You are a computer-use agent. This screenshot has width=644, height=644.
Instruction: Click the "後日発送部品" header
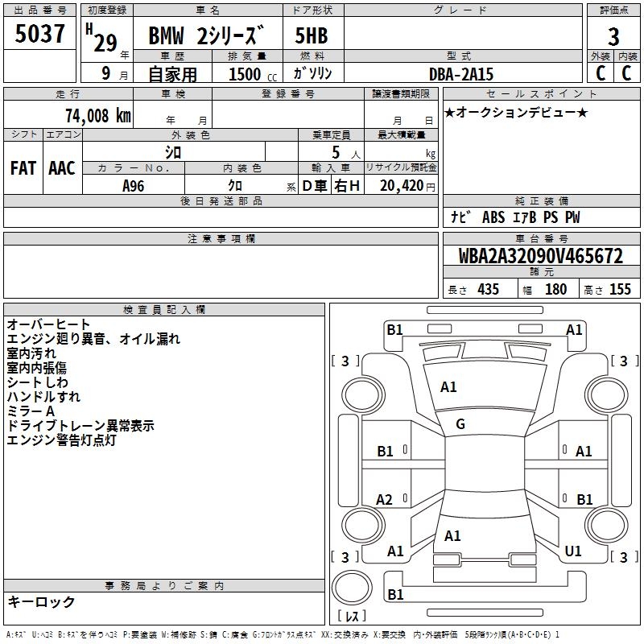[221, 200]
